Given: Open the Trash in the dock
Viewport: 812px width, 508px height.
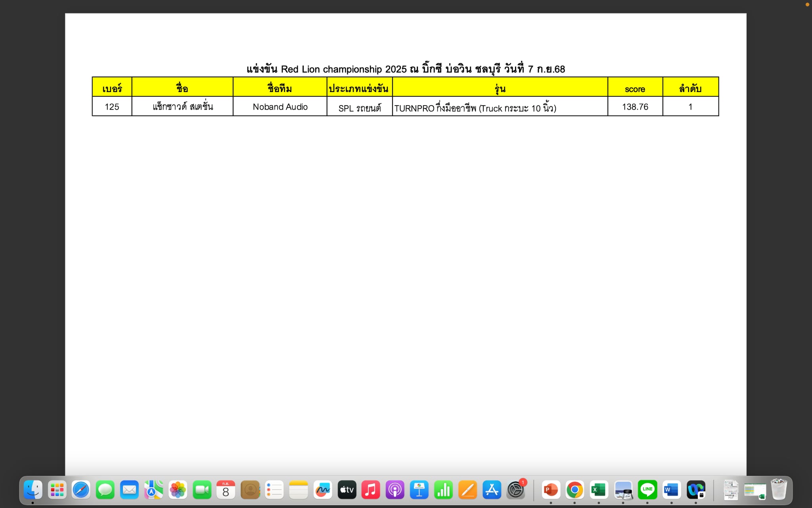Looking at the screenshot, I should point(779,490).
